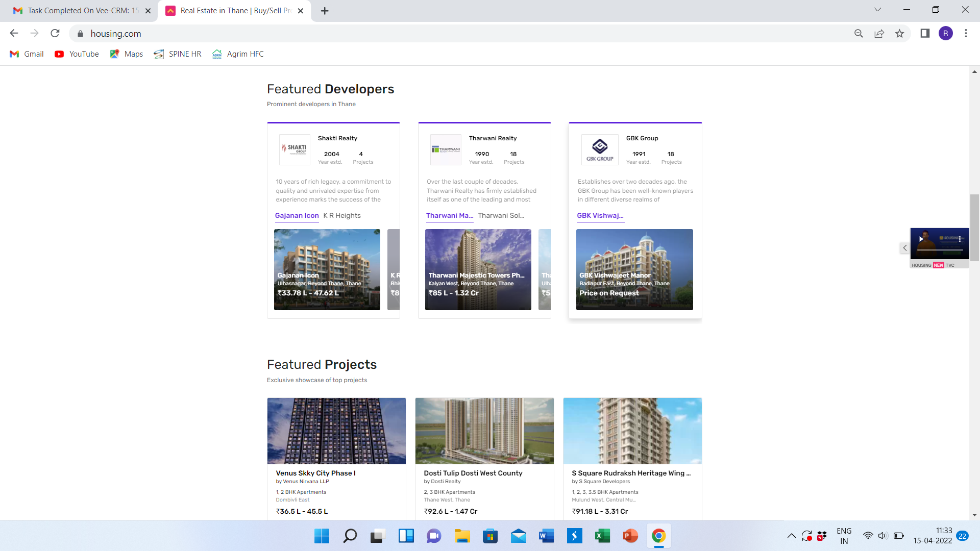Screen dimensions: 980x551
Task: Click the housing.com address bar
Action: 459,34
